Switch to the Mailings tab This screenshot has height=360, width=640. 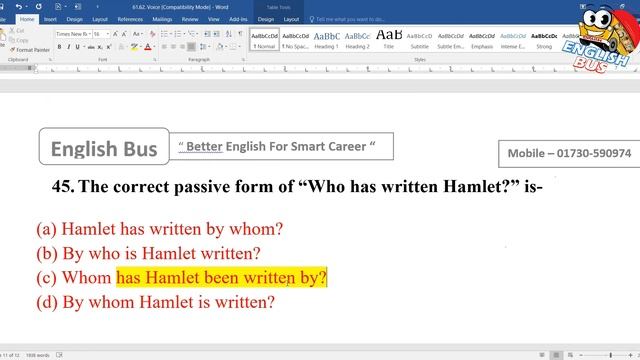pos(162,19)
